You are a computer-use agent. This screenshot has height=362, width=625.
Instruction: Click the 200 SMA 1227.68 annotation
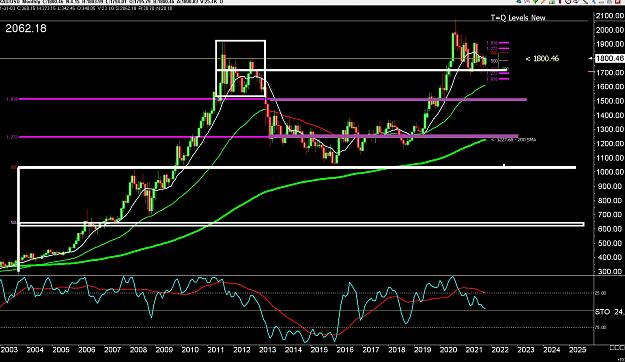513,140
